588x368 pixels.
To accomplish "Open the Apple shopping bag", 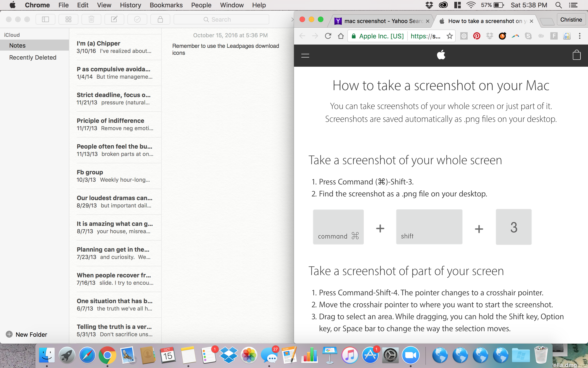I will [x=577, y=55].
